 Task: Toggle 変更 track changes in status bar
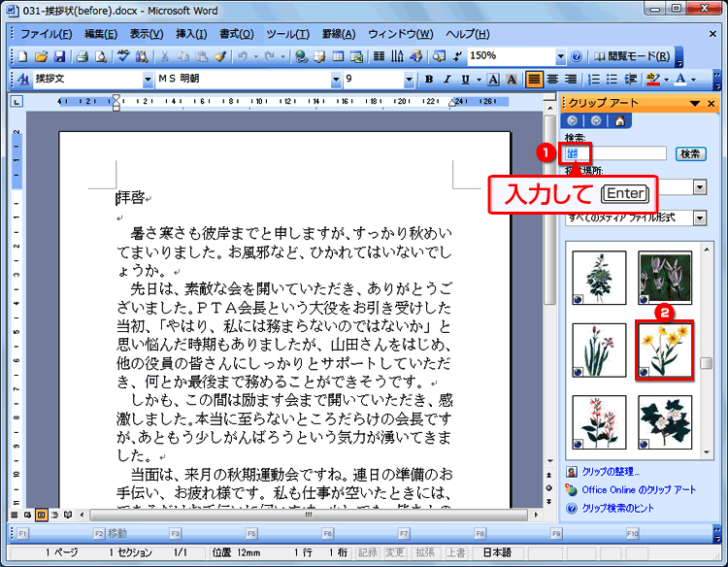click(x=395, y=552)
